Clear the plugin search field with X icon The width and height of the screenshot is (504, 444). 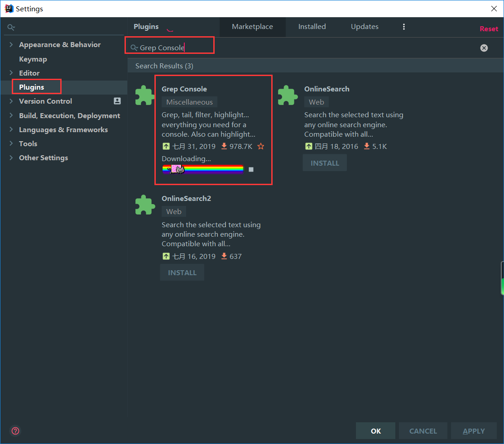coord(484,48)
